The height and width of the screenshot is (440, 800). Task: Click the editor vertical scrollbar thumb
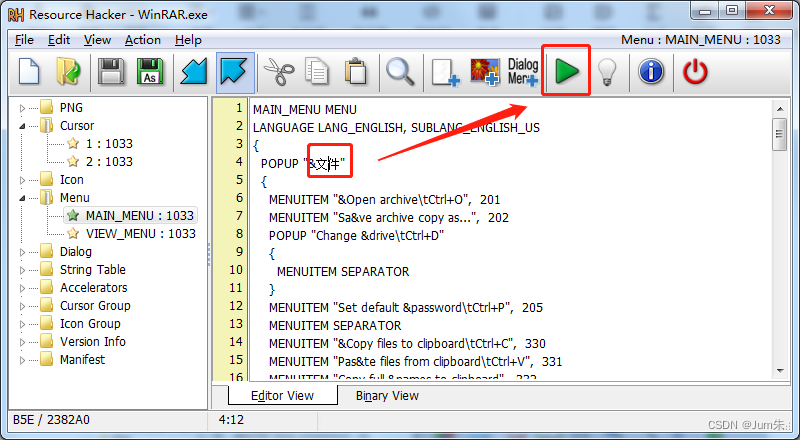click(x=780, y=134)
